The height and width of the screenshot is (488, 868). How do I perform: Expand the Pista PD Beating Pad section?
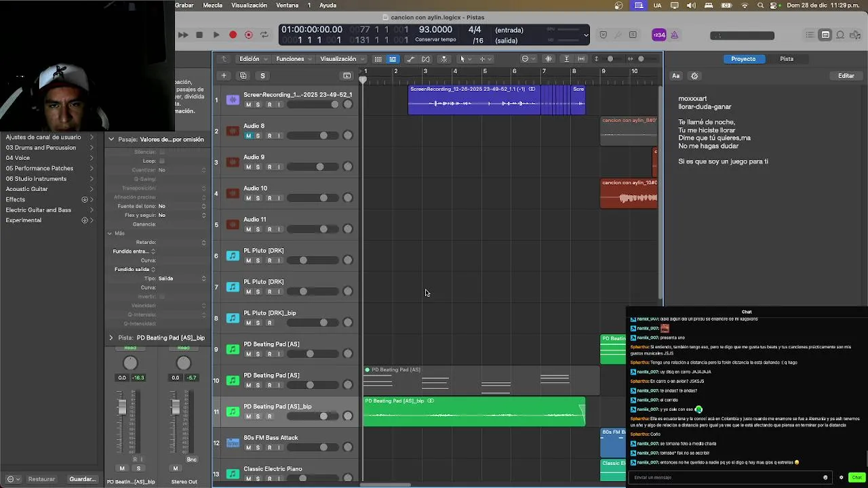tap(111, 338)
